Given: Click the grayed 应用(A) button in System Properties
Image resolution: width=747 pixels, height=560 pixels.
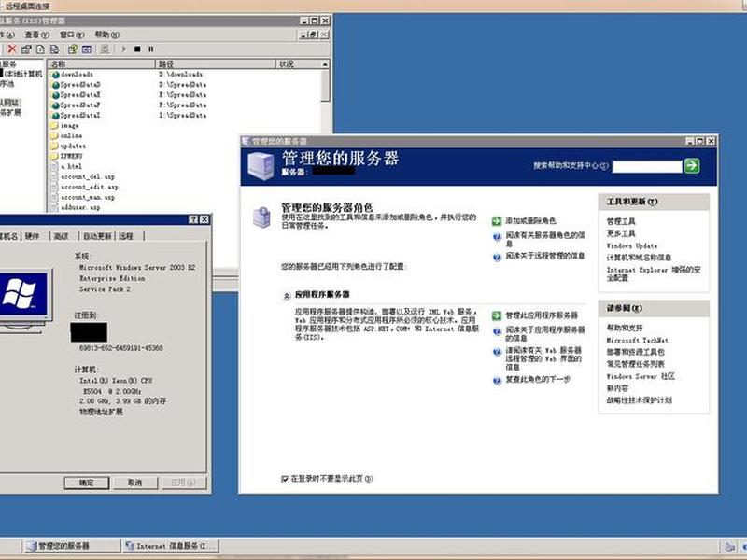Looking at the screenshot, I should coord(183,483).
